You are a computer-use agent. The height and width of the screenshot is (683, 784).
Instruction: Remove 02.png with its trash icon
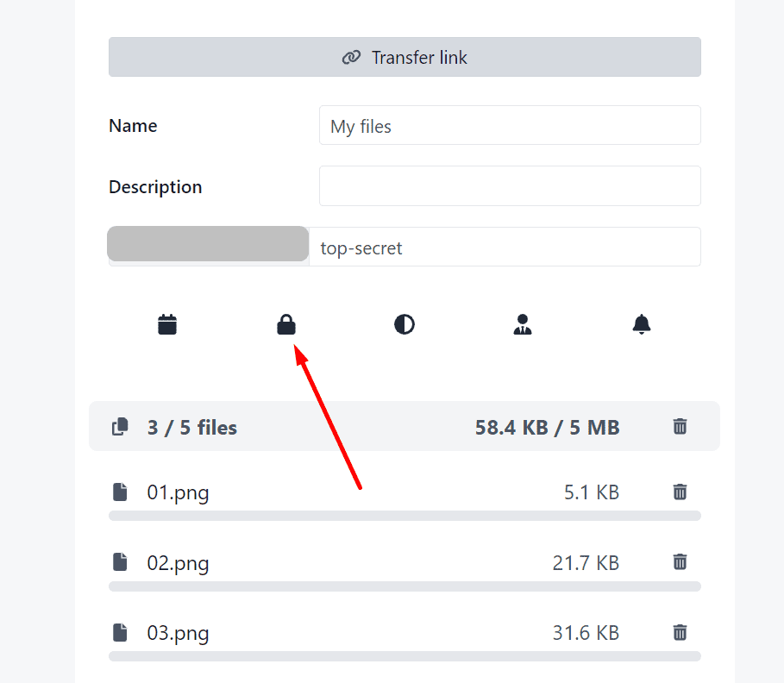click(681, 562)
